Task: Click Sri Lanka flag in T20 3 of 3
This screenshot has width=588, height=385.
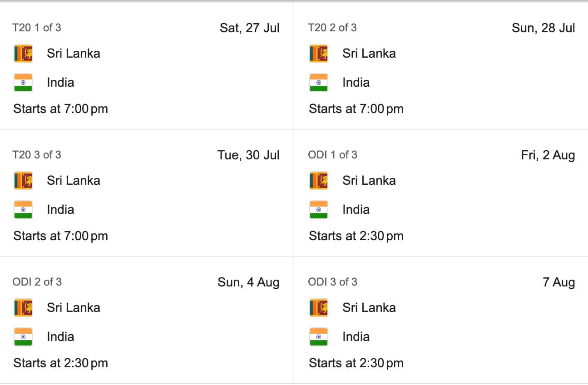Action: coord(23,181)
